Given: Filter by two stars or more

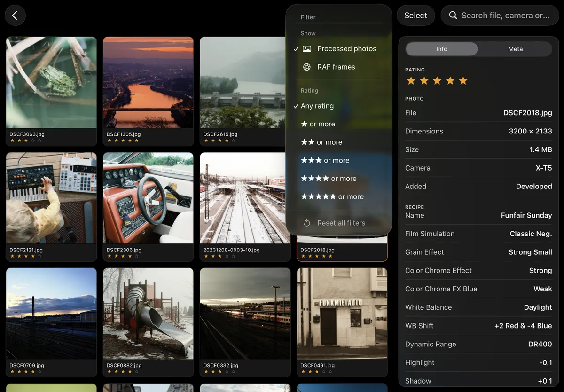Looking at the screenshot, I should tap(339, 142).
